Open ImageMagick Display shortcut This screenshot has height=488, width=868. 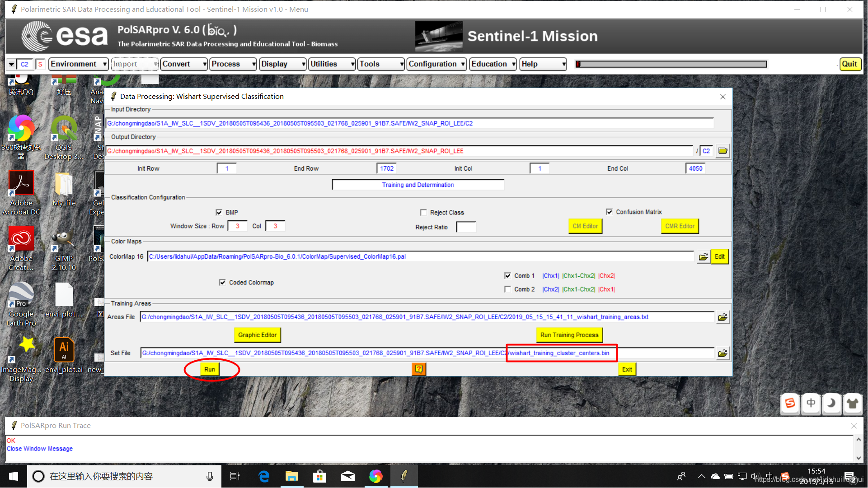21,360
